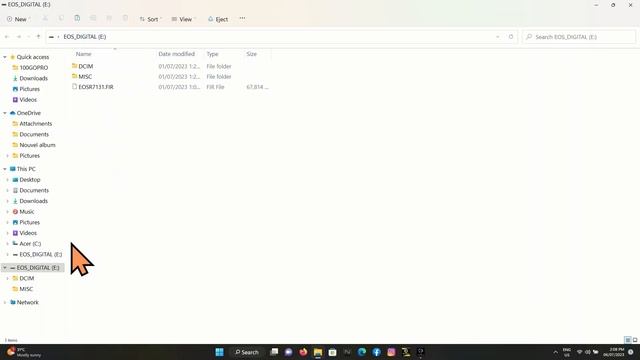Sort by the Name column header
Screen dimensions: 640x360
coord(83,54)
